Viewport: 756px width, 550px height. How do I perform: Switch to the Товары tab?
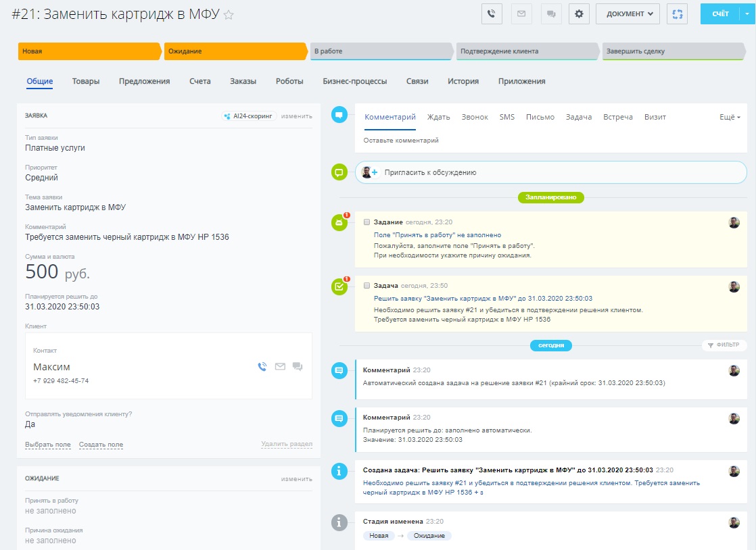[x=86, y=81]
